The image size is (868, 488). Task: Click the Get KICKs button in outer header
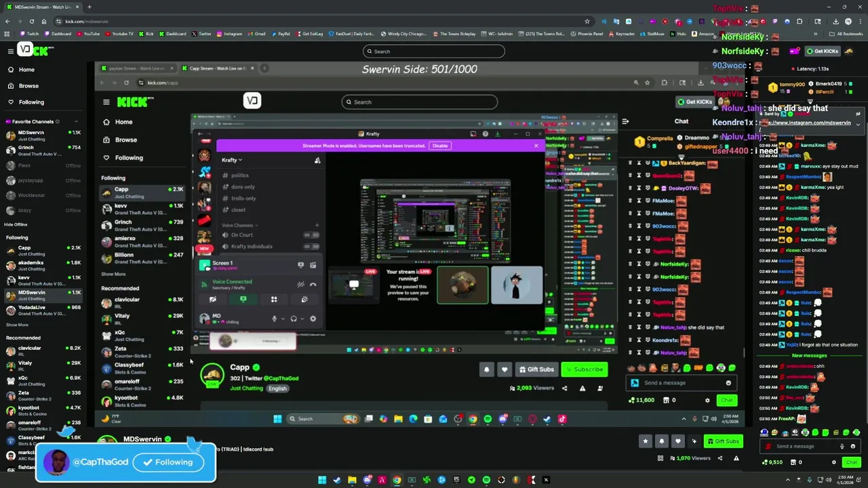[823, 51]
